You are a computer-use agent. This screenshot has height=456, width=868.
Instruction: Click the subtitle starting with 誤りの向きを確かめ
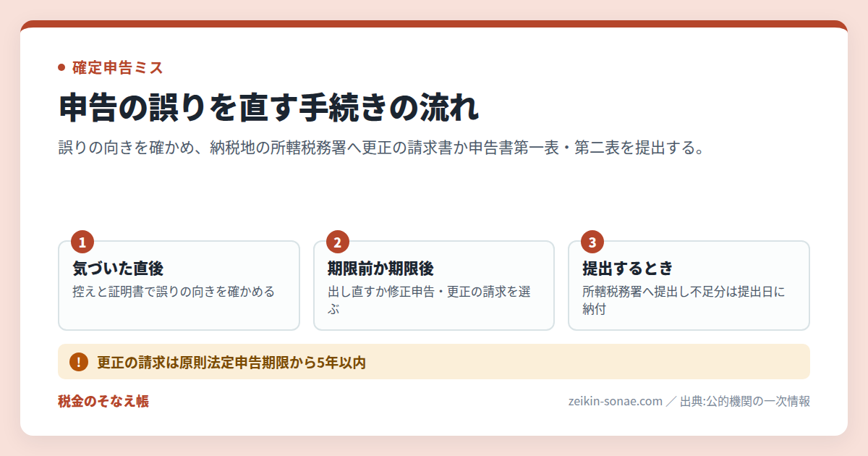tap(381, 148)
